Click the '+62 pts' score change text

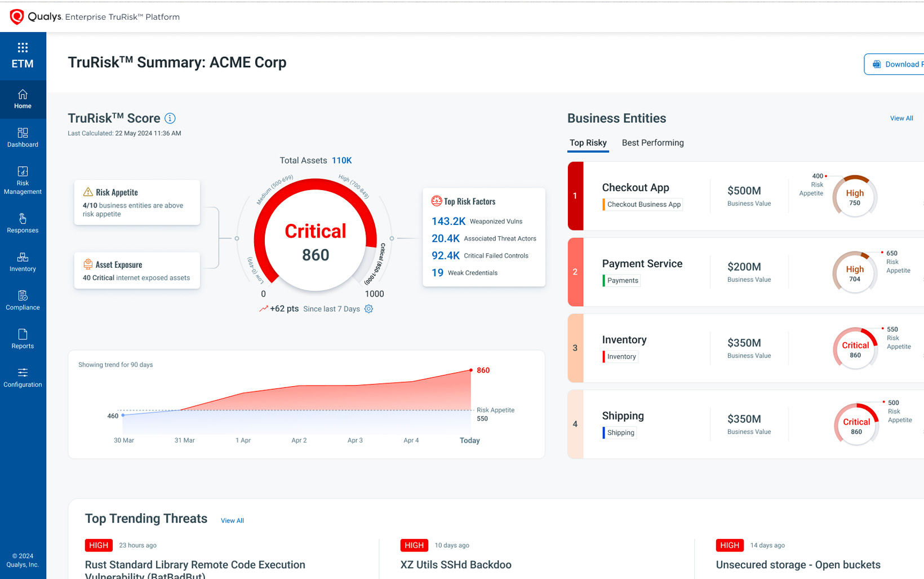[284, 309]
